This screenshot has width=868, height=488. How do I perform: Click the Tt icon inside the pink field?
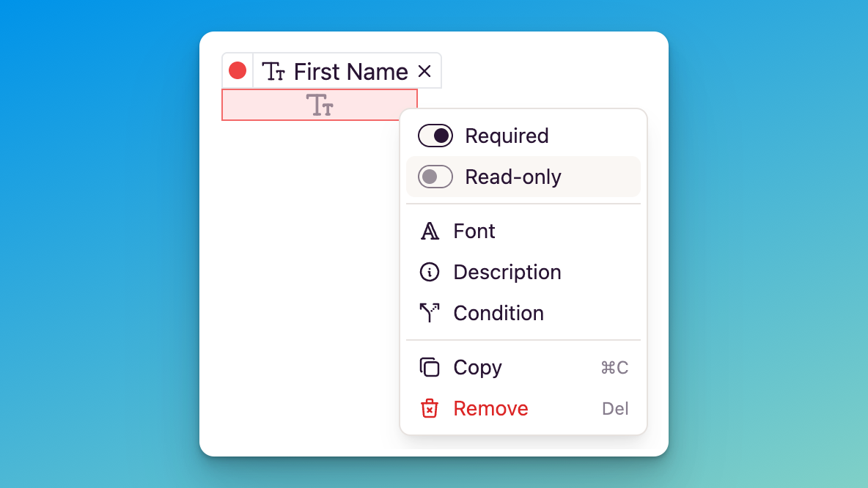pyautogui.click(x=319, y=105)
